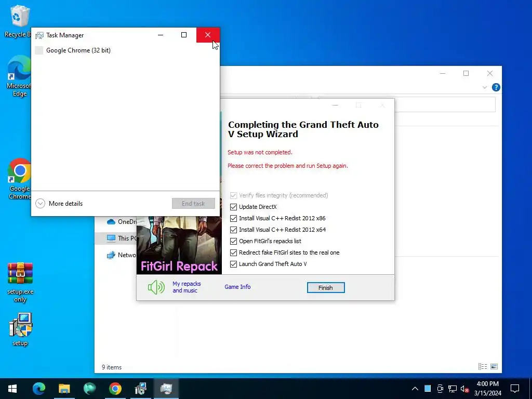This screenshot has height=399, width=532.
Task: Select the setup installer desktop icon
Action: coord(20,329)
